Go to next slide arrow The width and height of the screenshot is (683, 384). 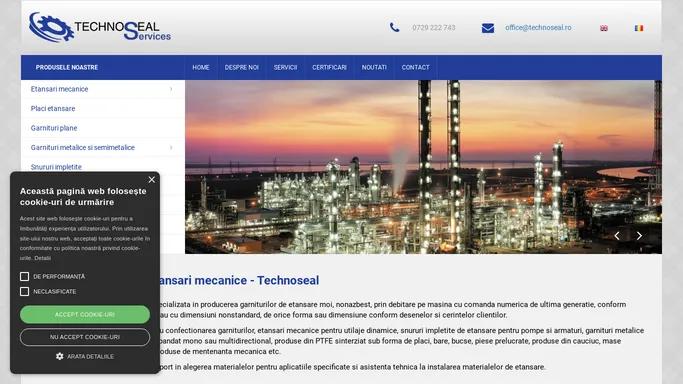[x=639, y=236]
